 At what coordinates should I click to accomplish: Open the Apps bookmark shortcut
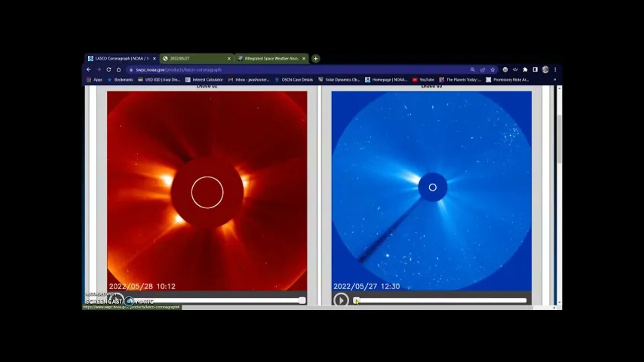tap(95, 79)
